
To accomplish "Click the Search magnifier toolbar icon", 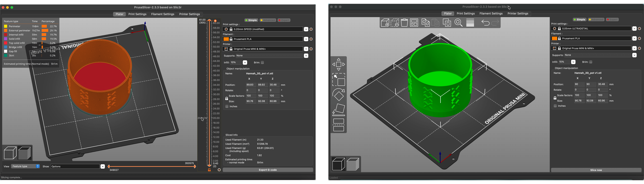I will click(458, 23).
